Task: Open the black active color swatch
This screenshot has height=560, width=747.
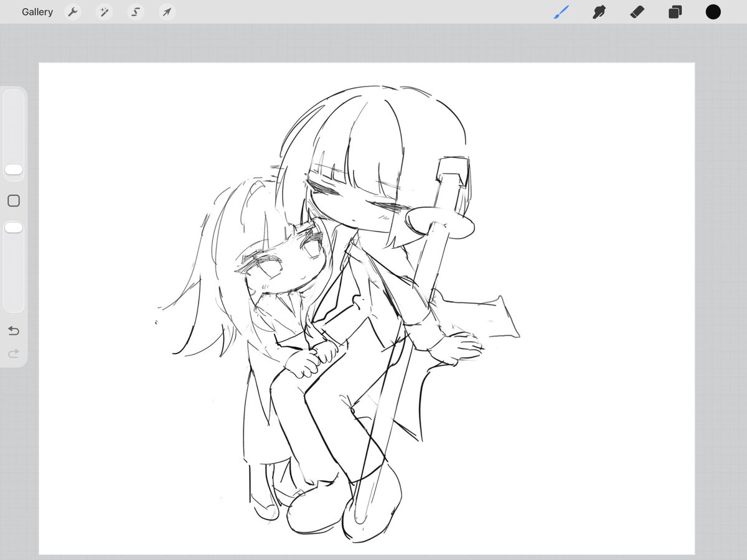Action: click(x=713, y=12)
